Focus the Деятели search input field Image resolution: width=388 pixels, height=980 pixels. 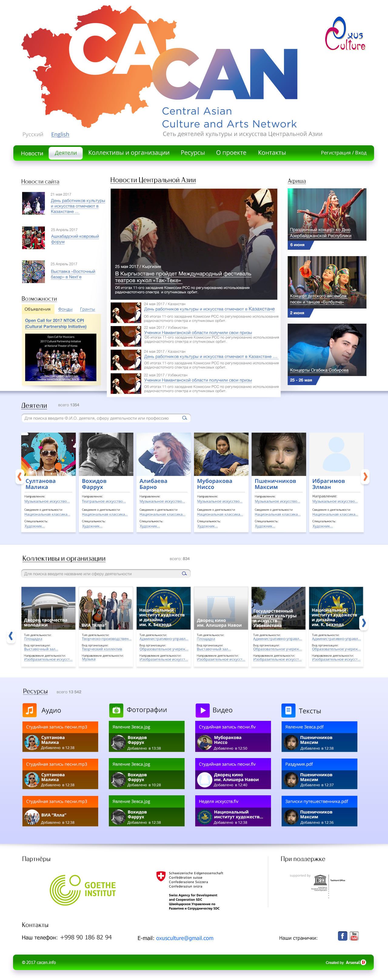pyautogui.click(x=101, y=418)
